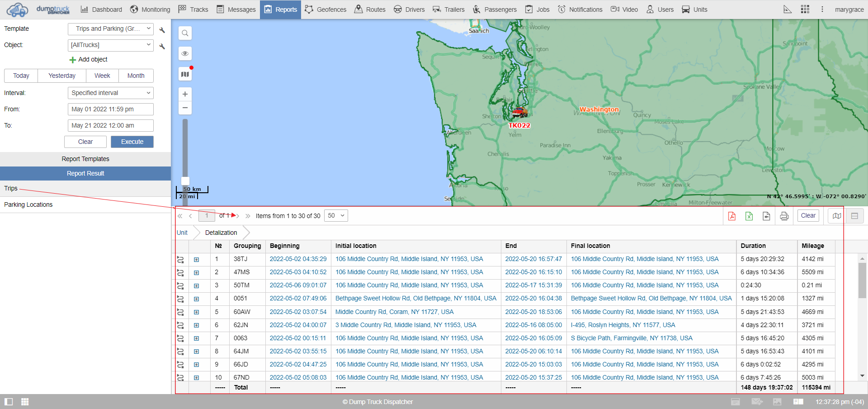This screenshot has height=409, width=868.
Task: Toggle map visibility eye button
Action: [x=185, y=53]
